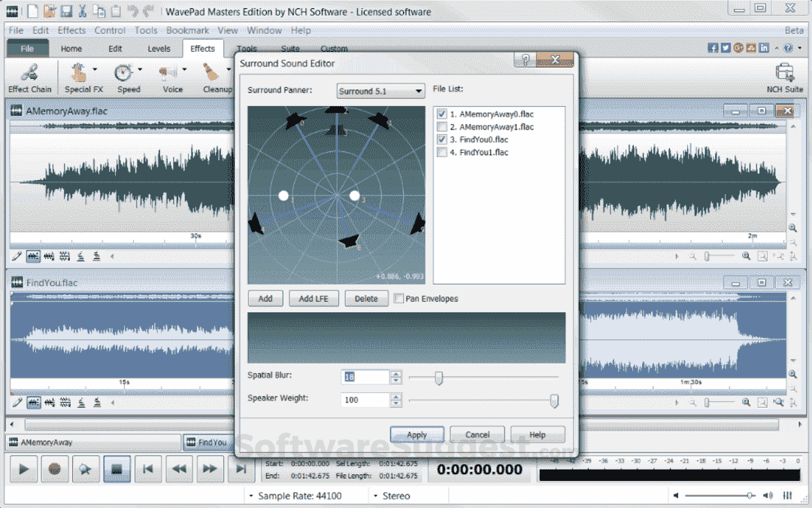Click the Add LFE button

click(314, 298)
